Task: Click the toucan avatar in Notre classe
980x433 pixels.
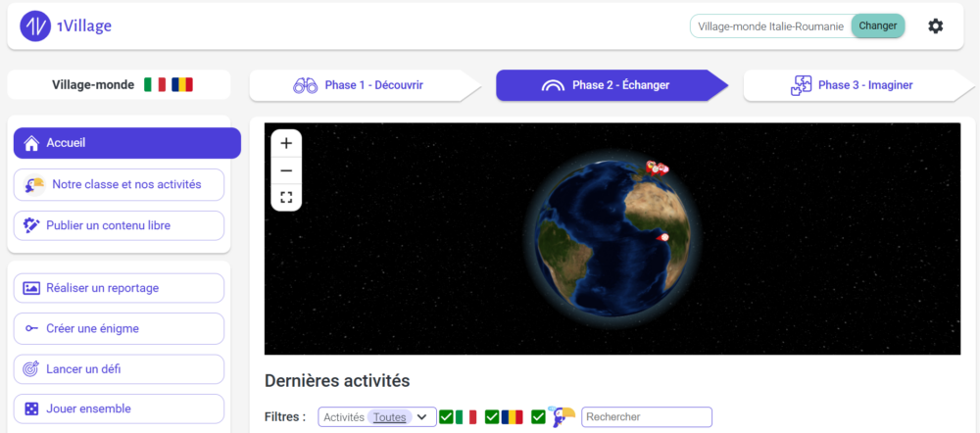Action: click(x=33, y=185)
